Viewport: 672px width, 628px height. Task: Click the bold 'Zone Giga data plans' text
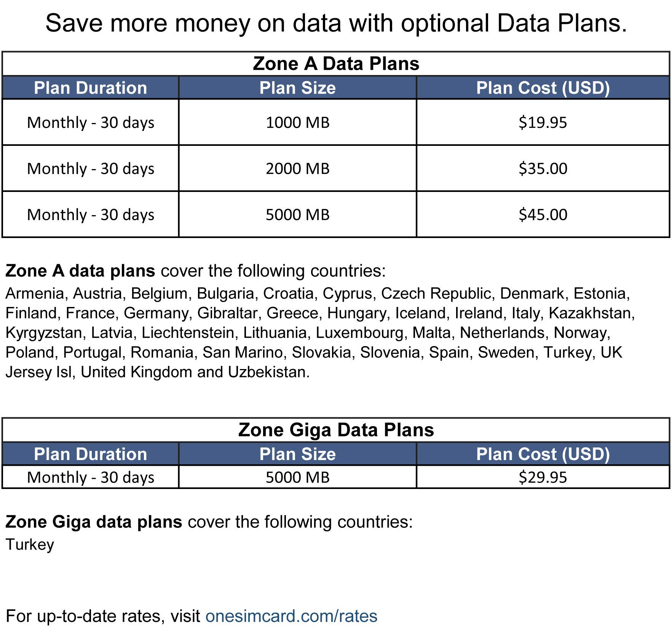tap(94, 522)
